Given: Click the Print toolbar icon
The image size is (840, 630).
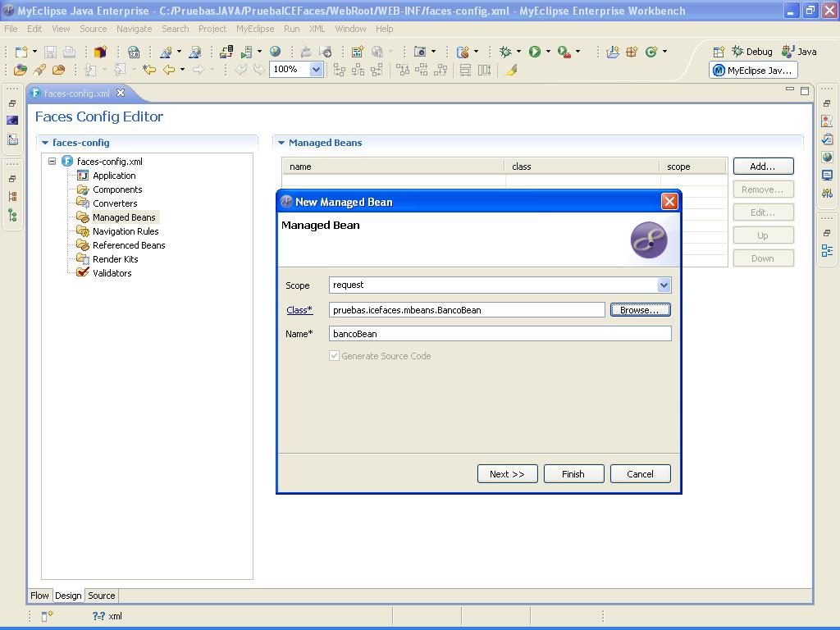Looking at the screenshot, I should coord(69,52).
